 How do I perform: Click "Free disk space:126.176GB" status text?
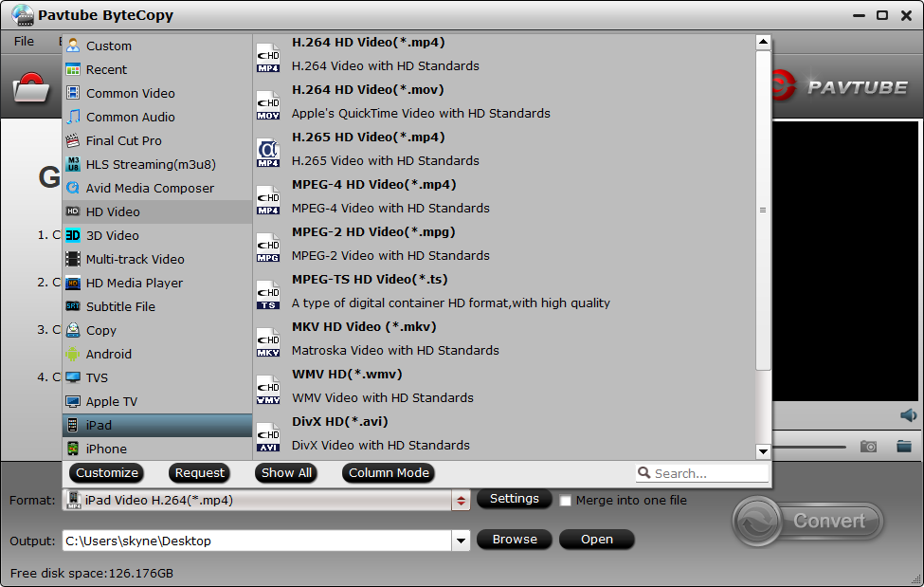(x=92, y=573)
